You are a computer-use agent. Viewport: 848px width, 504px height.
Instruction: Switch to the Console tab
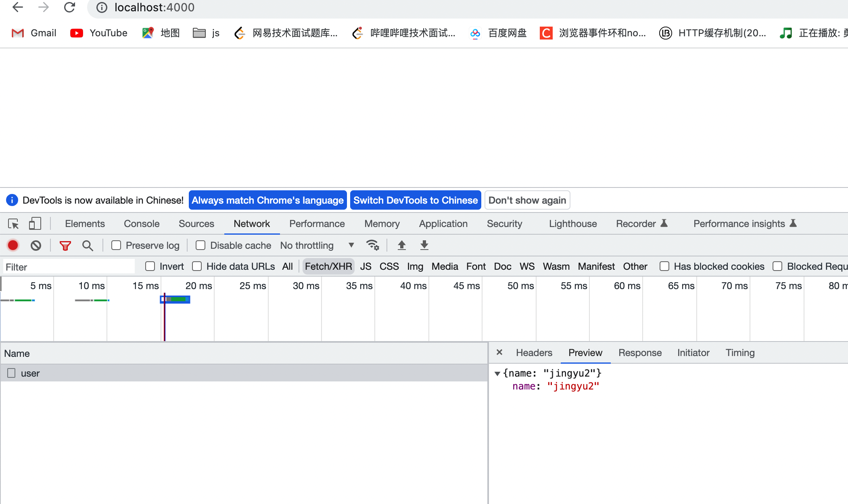coord(142,224)
